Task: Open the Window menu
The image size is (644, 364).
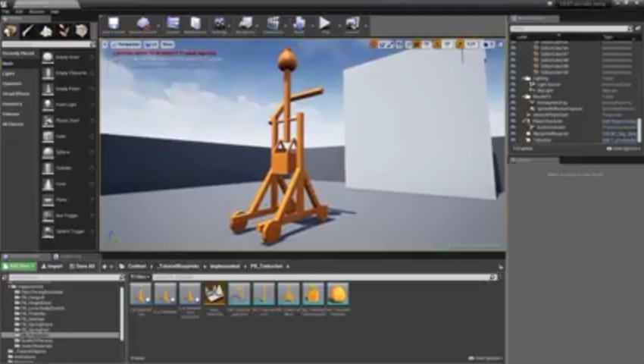Action: click(x=36, y=12)
